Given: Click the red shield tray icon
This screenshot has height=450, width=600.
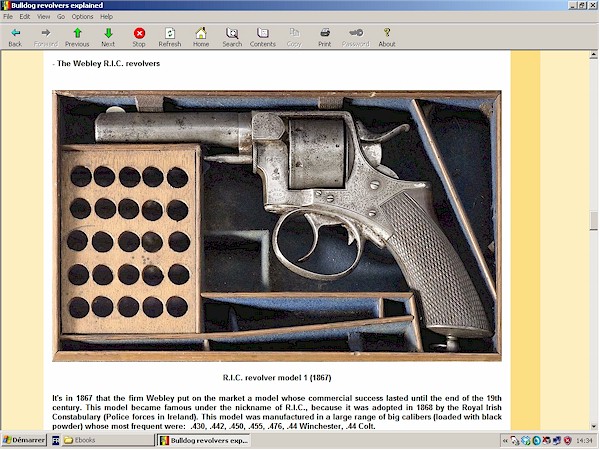Looking at the screenshot, I should coord(567,441).
